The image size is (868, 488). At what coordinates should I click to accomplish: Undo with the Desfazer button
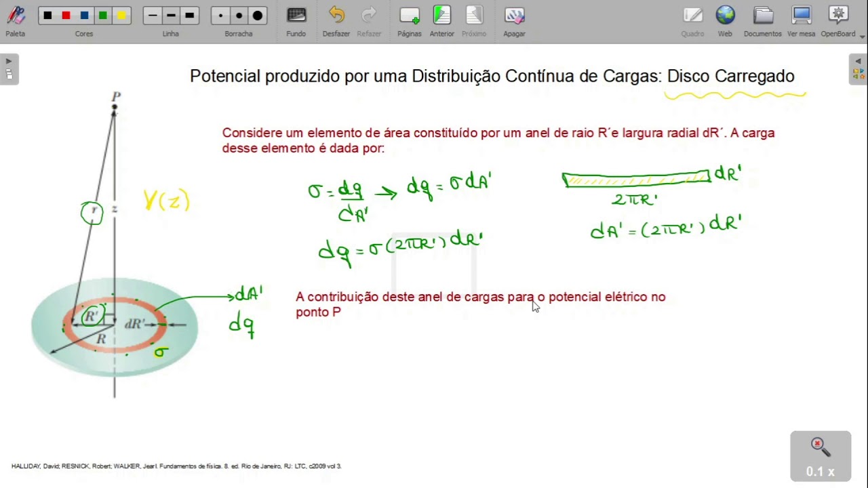336,21
